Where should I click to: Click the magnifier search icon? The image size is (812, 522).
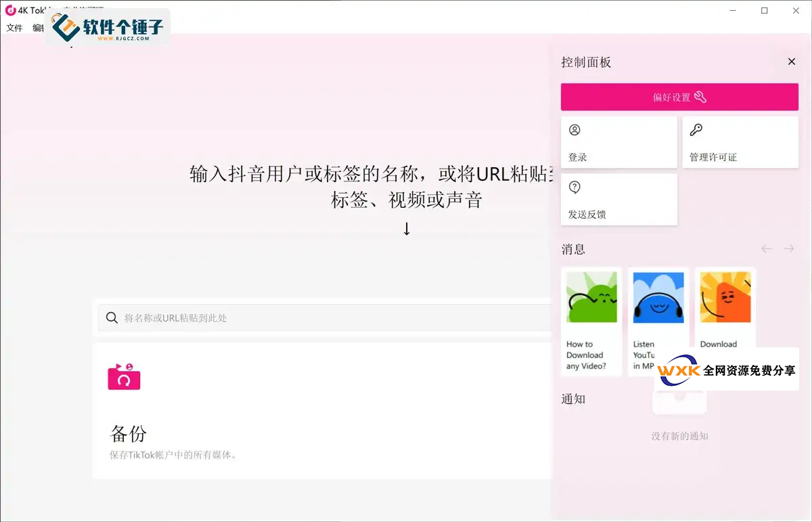112,318
